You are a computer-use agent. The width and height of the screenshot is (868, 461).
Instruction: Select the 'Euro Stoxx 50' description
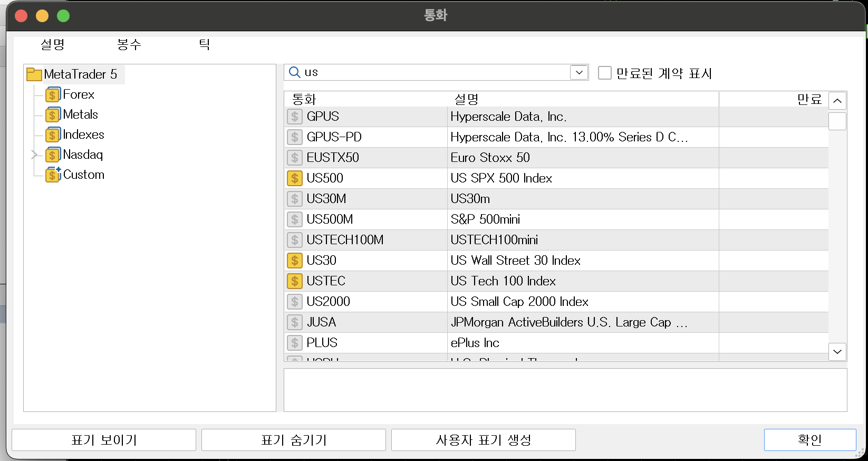(490, 158)
